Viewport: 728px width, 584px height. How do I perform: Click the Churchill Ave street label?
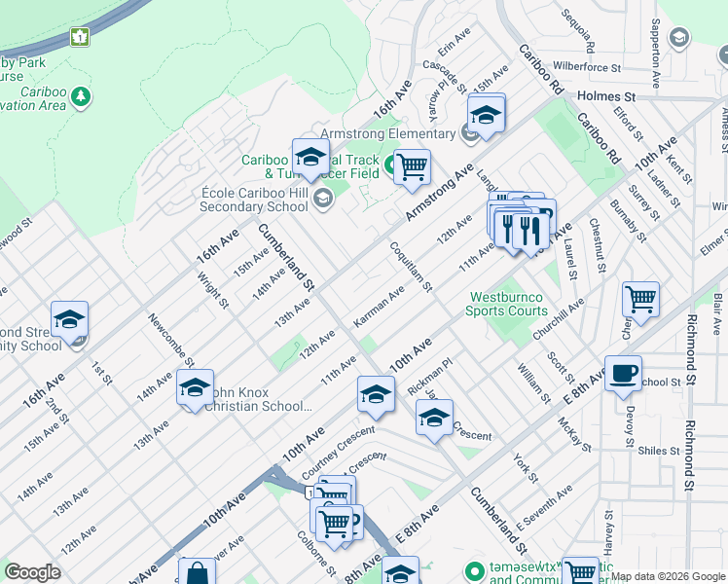(559, 319)
